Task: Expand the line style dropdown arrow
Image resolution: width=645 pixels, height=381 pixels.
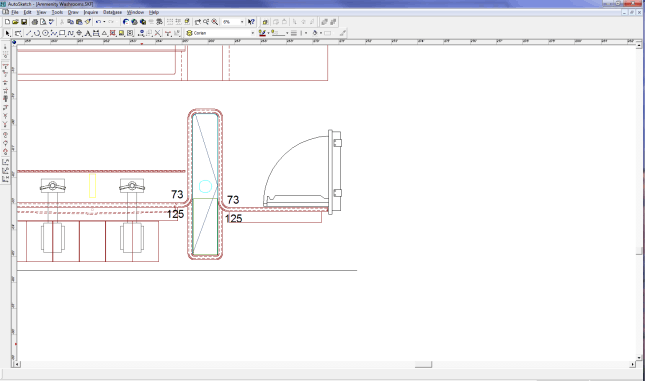Action: (287, 33)
